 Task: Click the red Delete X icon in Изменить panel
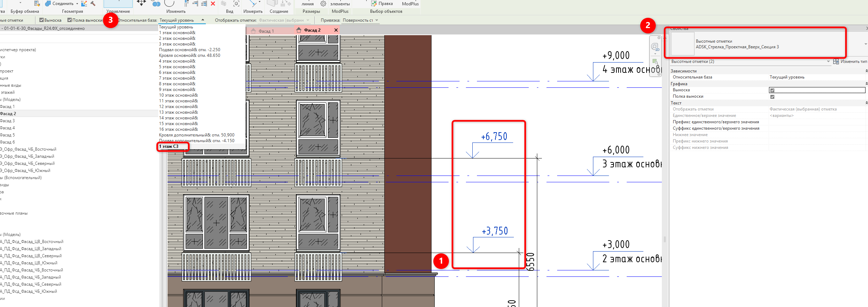point(213,4)
